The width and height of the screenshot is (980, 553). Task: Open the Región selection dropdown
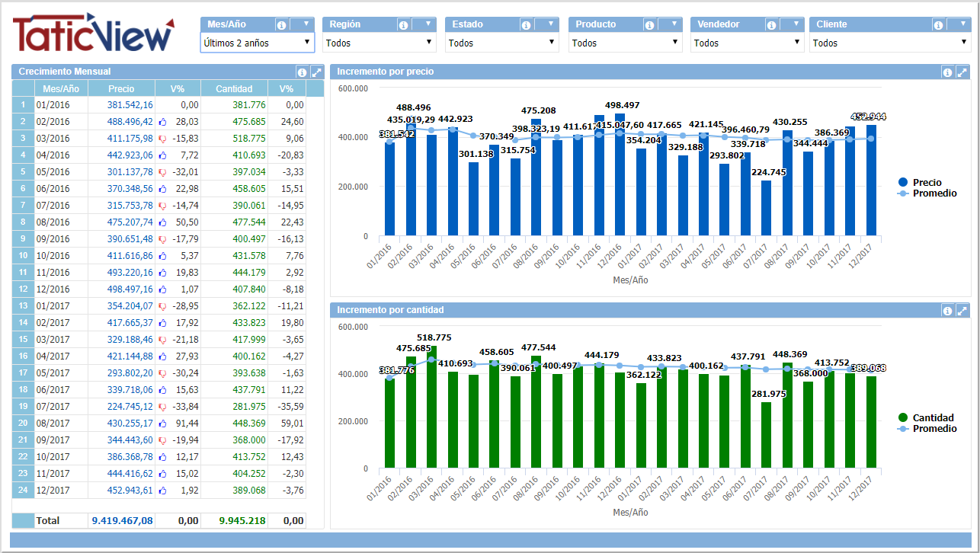[x=379, y=43]
